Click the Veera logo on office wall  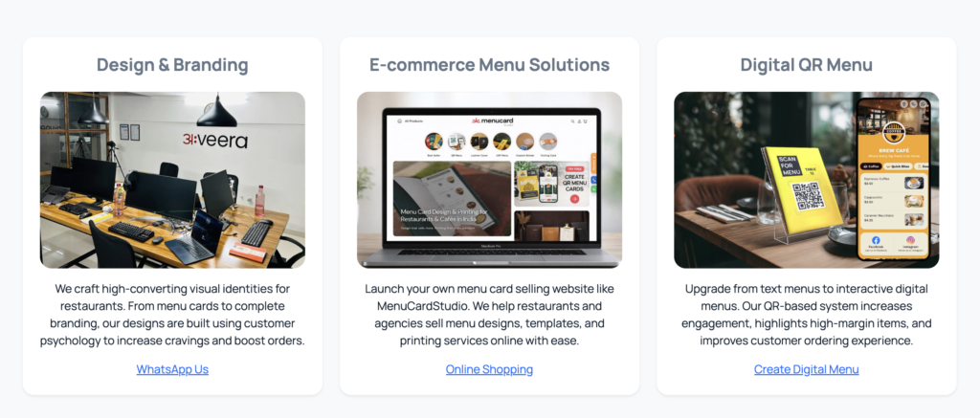point(215,140)
